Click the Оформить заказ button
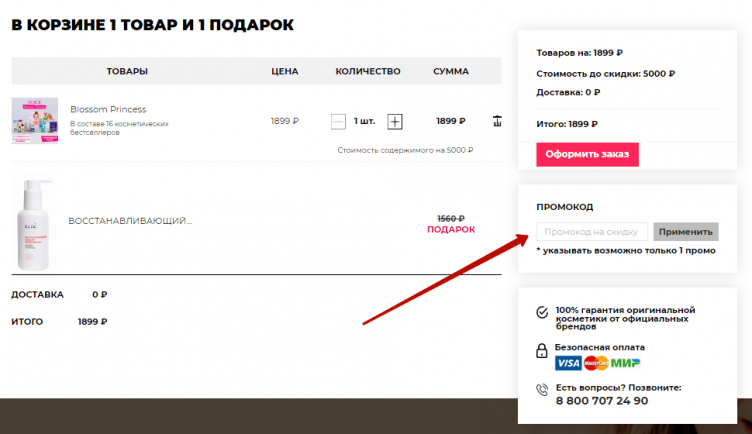752x434 pixels. coord(587,154)
